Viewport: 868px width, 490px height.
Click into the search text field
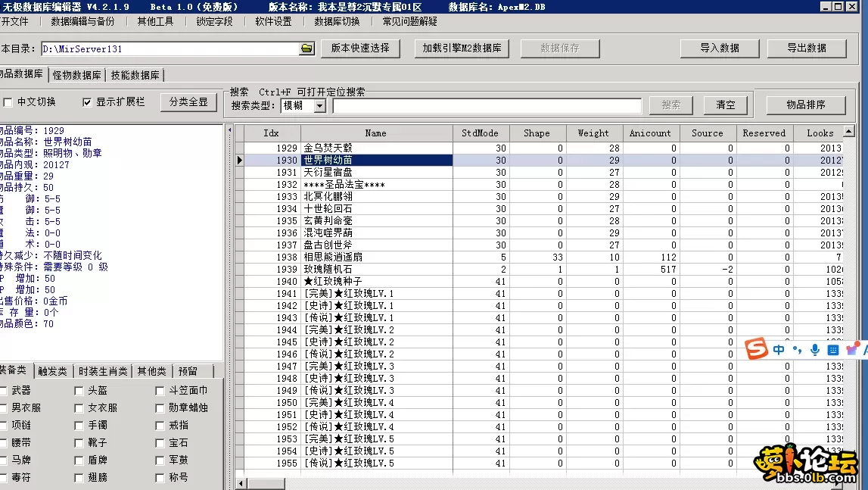tap(487, 106)
